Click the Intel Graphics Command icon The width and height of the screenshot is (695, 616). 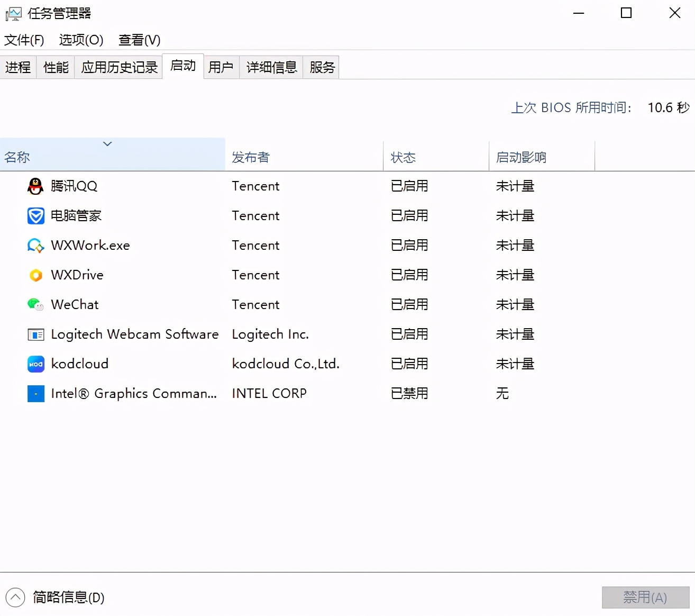coord(35,394)
